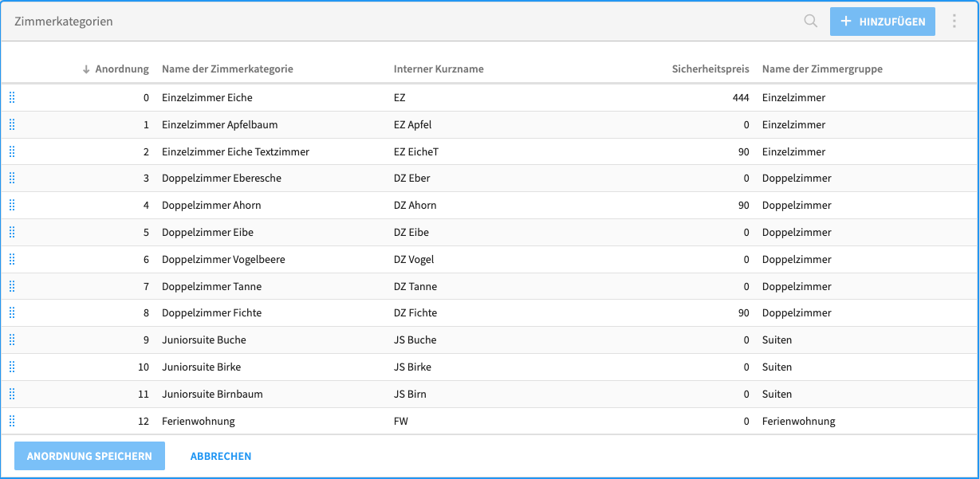Screen dimensions: 980x479
Task: Select Juniorsuite Birnbaum name cell
Action: (x=212, y=394)
